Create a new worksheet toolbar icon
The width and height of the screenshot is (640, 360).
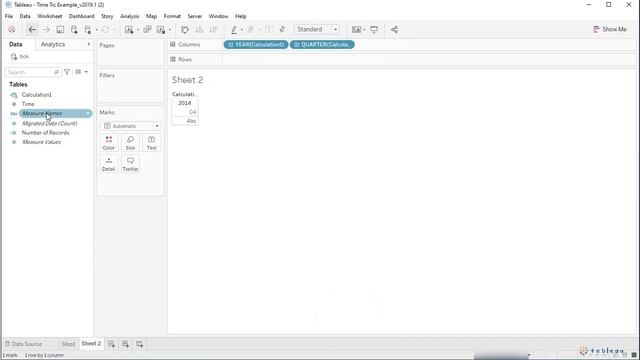(x=129, y=29)
